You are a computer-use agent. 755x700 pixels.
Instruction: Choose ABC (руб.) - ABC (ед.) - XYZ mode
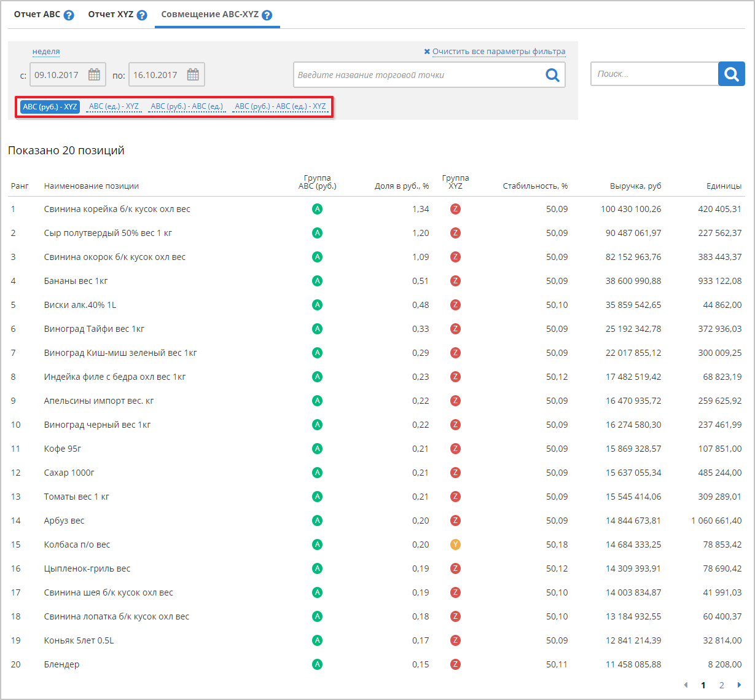[280, 107]
